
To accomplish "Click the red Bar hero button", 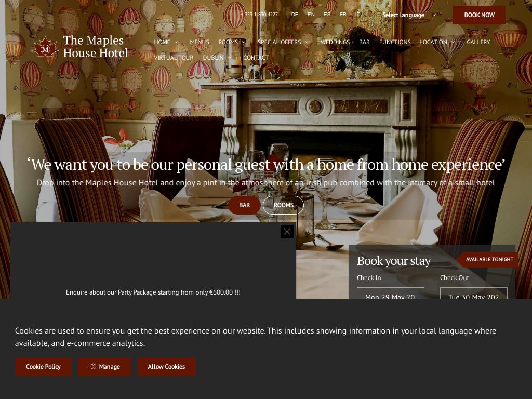I will (244, 205).
